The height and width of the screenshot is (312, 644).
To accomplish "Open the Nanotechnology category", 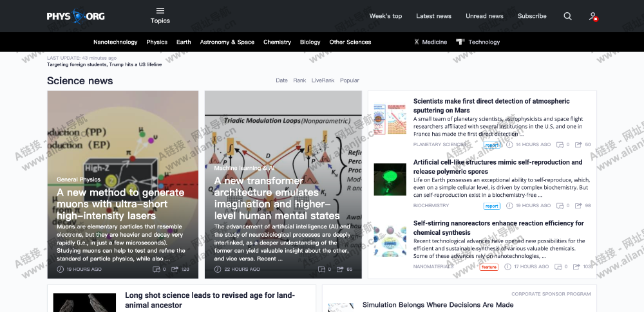I will (x=115, y=42).
